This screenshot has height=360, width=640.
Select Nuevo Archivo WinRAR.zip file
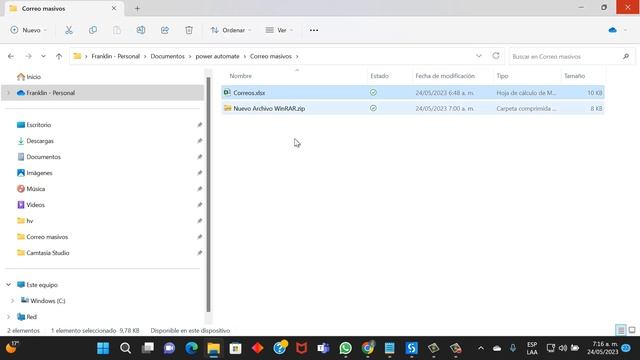click(413, 109)
